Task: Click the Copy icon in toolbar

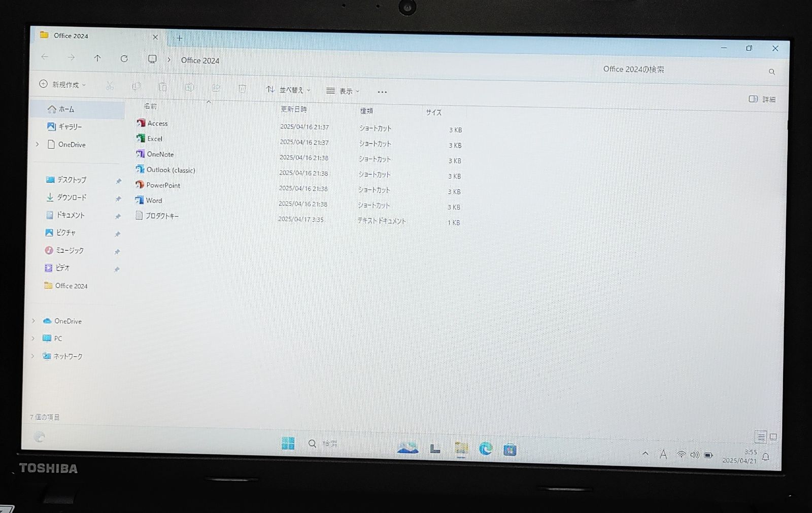Action: pyautogui.click(x=136, y=87)
